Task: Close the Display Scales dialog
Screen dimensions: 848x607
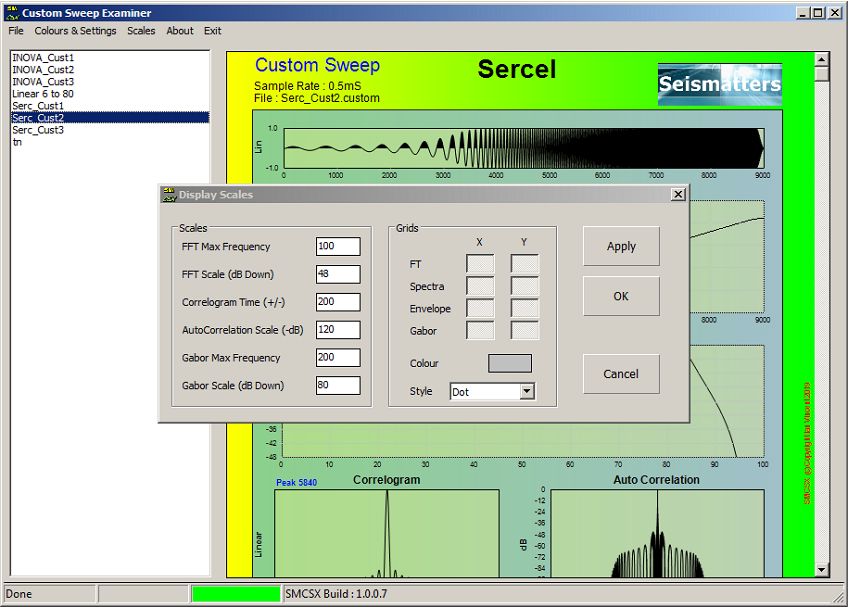Action: point(678,194)
